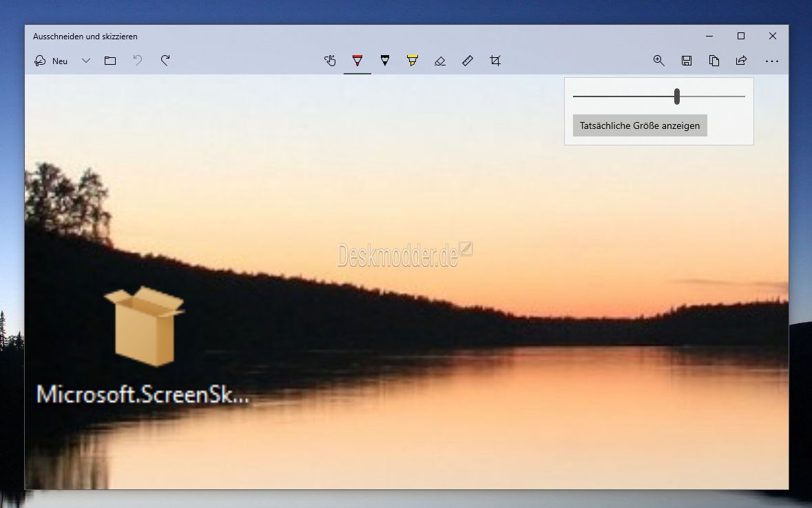Redo the last action
Screen dimensions: 812x508
165,61
